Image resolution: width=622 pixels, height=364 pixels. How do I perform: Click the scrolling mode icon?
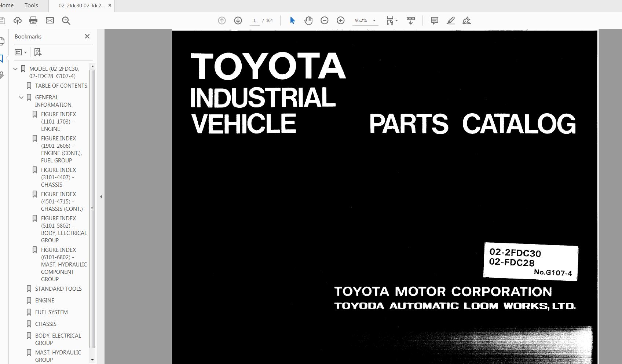point(411,21)
